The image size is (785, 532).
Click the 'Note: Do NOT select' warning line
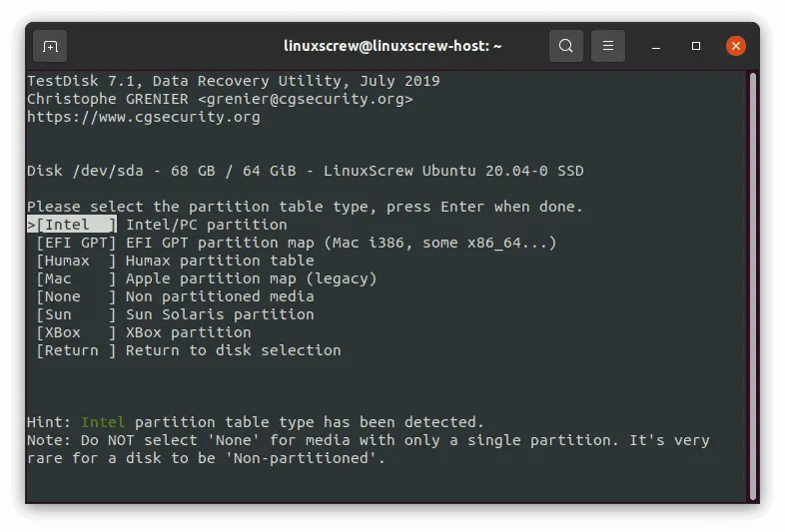click(369, 440)
